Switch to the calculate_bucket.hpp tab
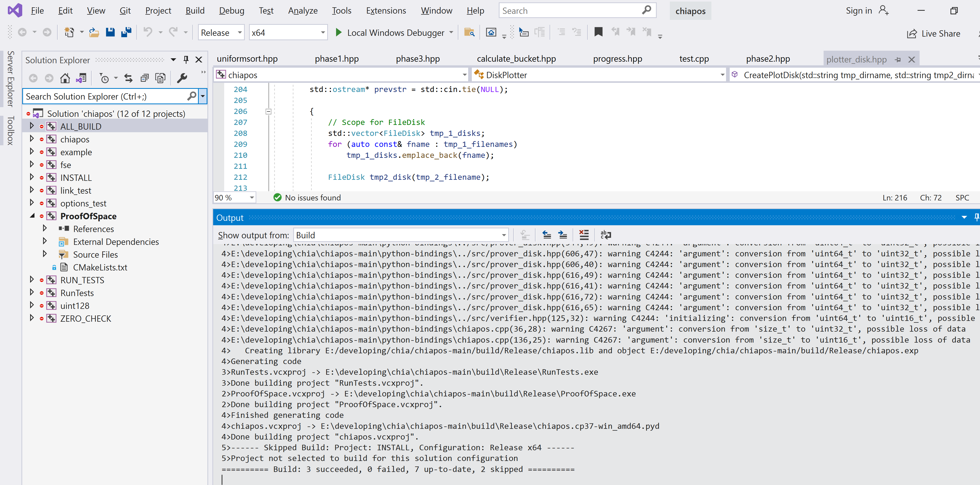Image resolution: width=980 pixels, height=485 pixels. tap(516, 59)
